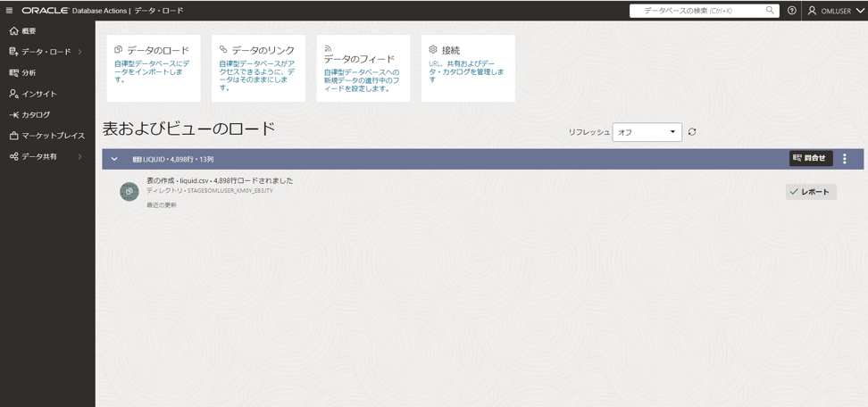
Task: Open the hamburger navigation menu
Action: tap(10, 11)
